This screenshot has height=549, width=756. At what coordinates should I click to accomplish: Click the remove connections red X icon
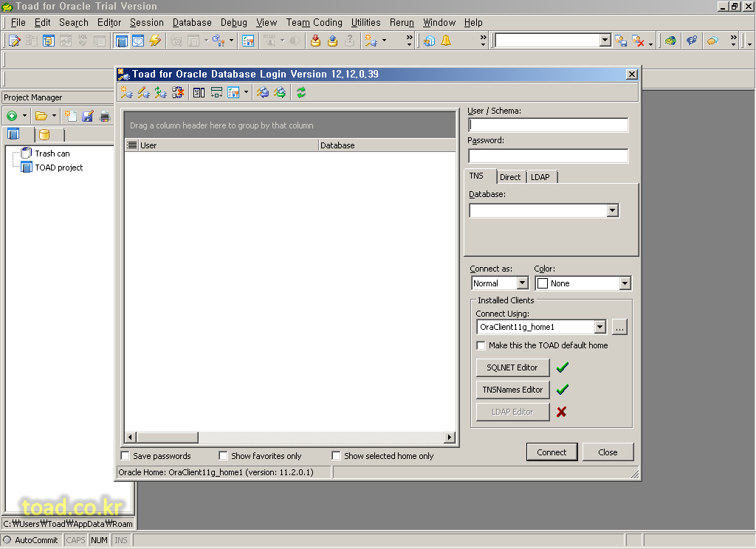[x=178, y=92]
